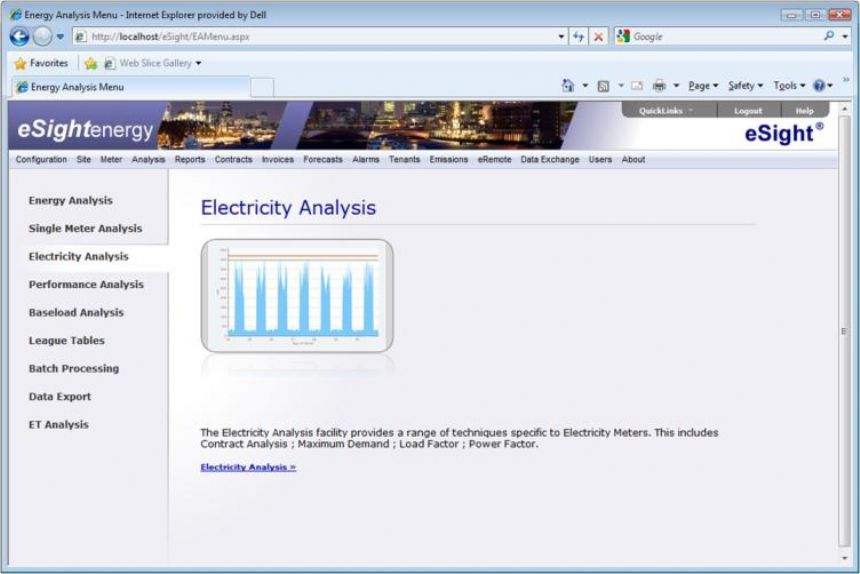Click the eSightenergy logo
Image resolution: width=860 pixels, height=574 pixels.
click(85, 129)
